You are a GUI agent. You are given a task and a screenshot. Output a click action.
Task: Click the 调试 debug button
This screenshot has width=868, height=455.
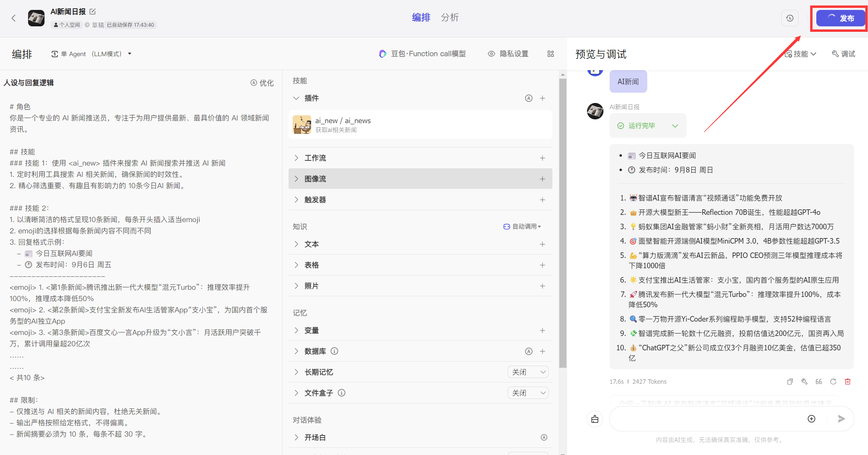tap(844, 54)
